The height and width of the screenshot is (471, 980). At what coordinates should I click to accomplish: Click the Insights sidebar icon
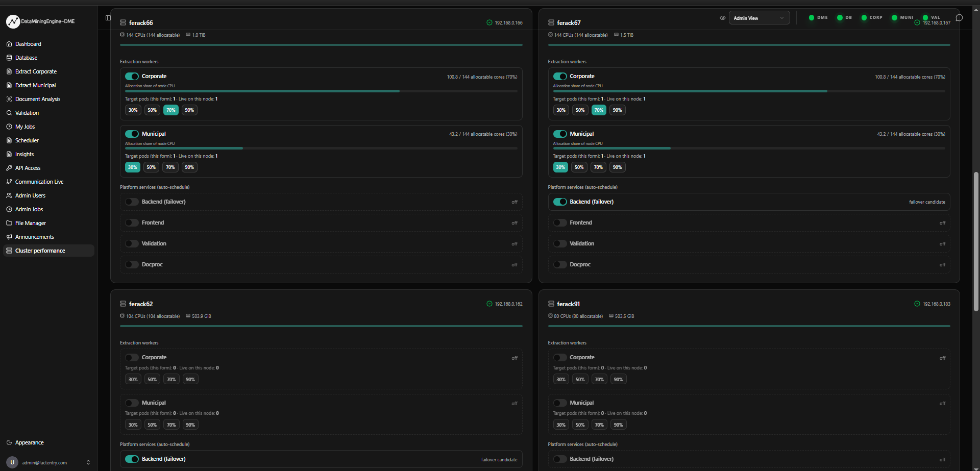9,154
